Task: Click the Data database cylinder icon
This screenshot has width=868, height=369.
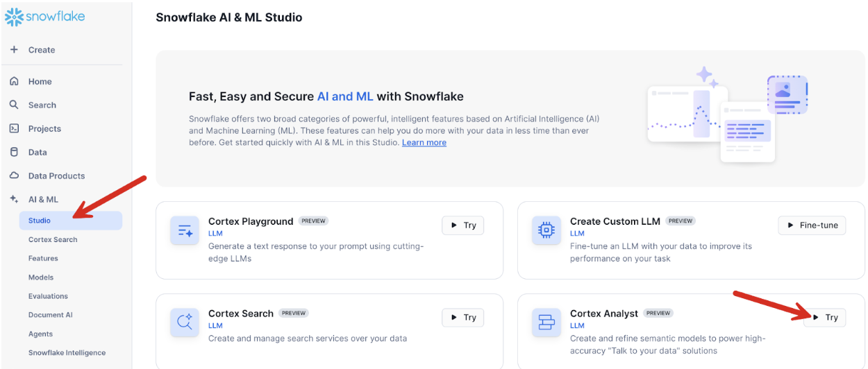Action: [14, 152]
